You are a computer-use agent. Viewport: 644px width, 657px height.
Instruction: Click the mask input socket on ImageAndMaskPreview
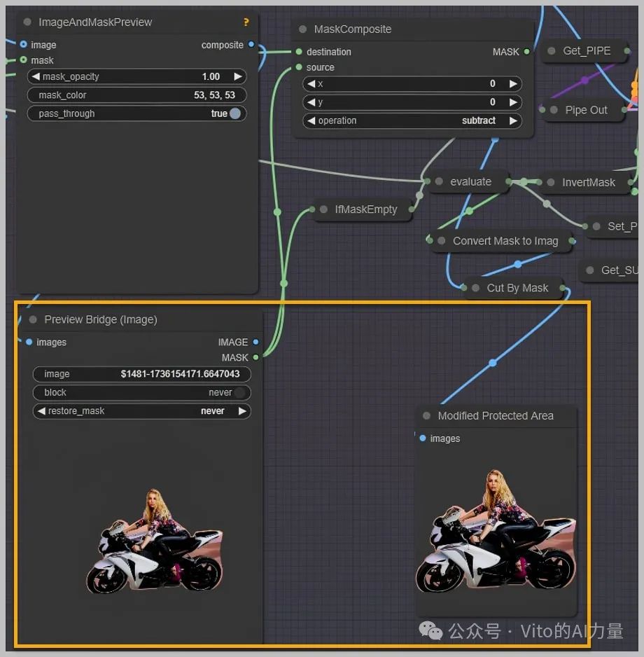23,60
